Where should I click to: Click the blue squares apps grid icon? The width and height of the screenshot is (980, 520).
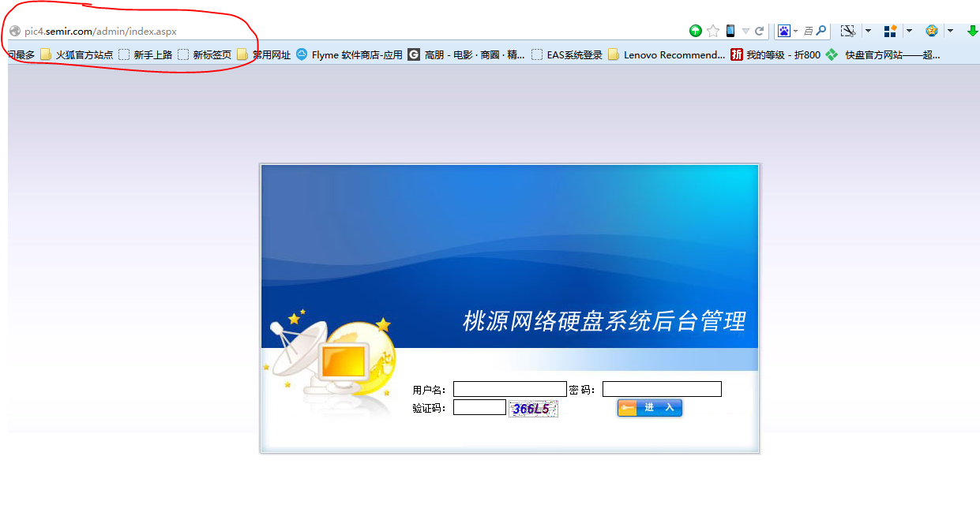890,31
